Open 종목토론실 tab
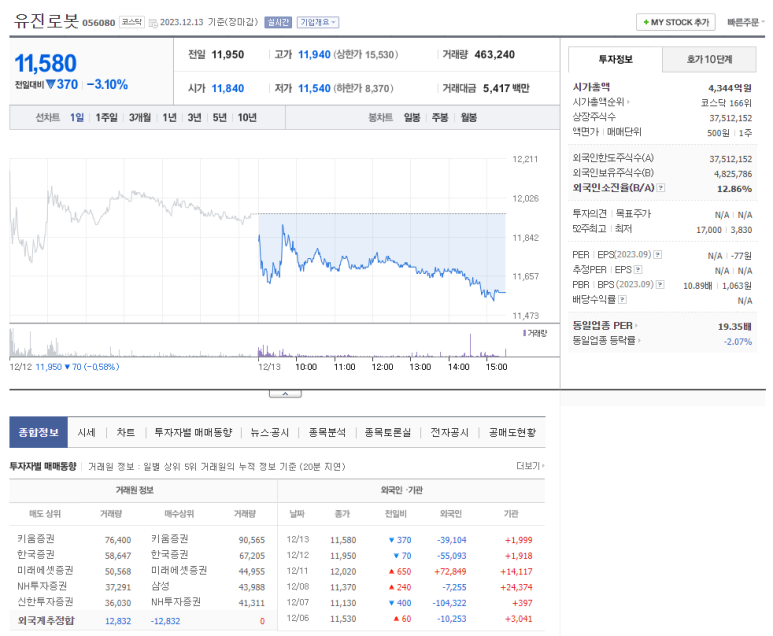 (387, 432)
